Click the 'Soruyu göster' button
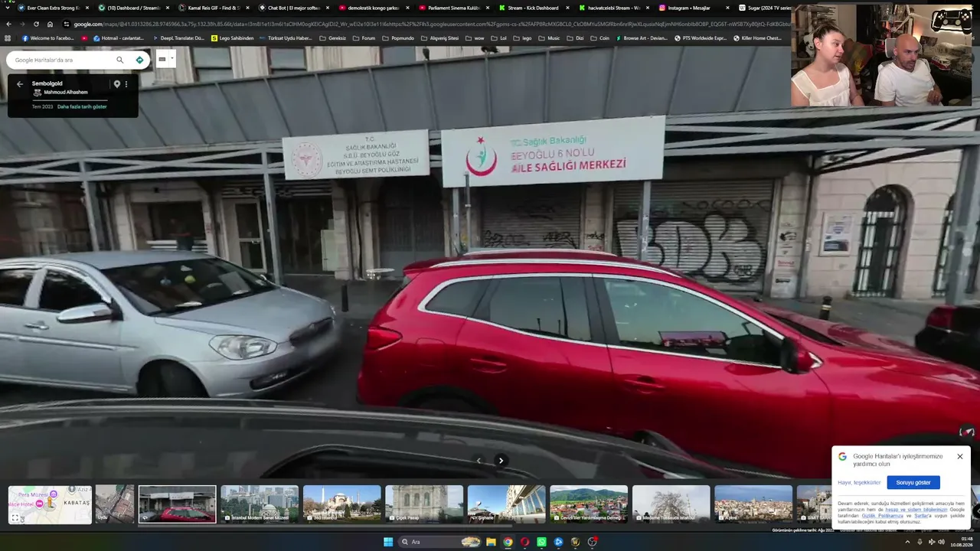The image size is (980, 551). pyautogui.click(x=913, y=482)
